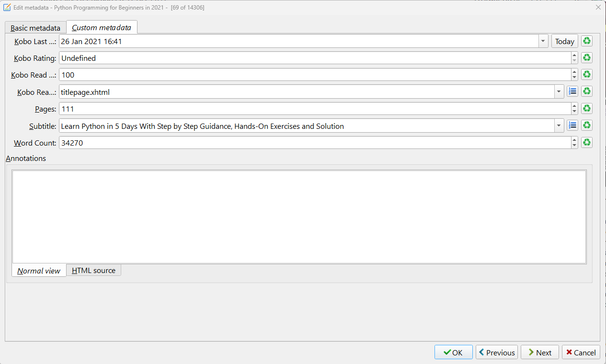Open the list editor for titlepage.xhtml field
Screen dimensions: 606x364
pos(572,91)
